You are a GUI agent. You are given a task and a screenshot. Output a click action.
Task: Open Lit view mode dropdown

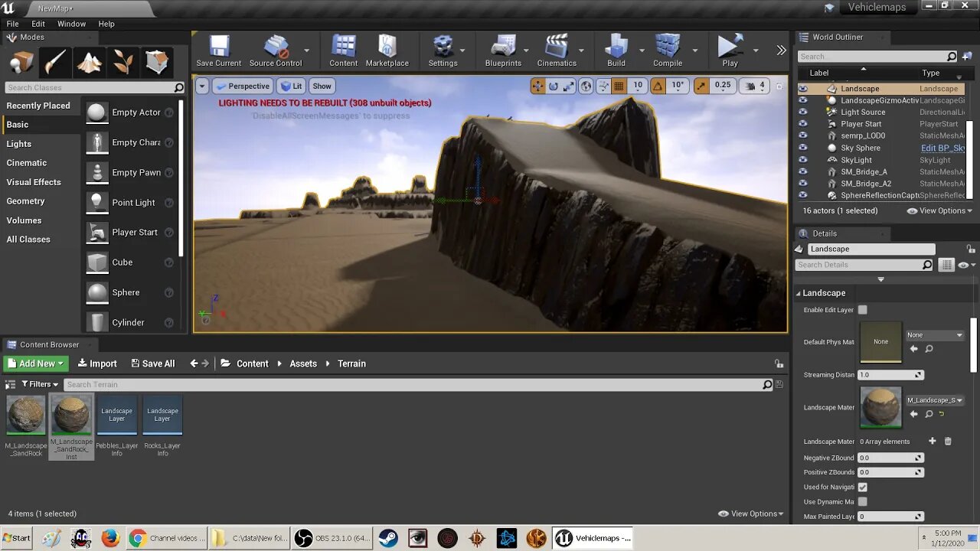pyautogui.click(x=292, y=86)
